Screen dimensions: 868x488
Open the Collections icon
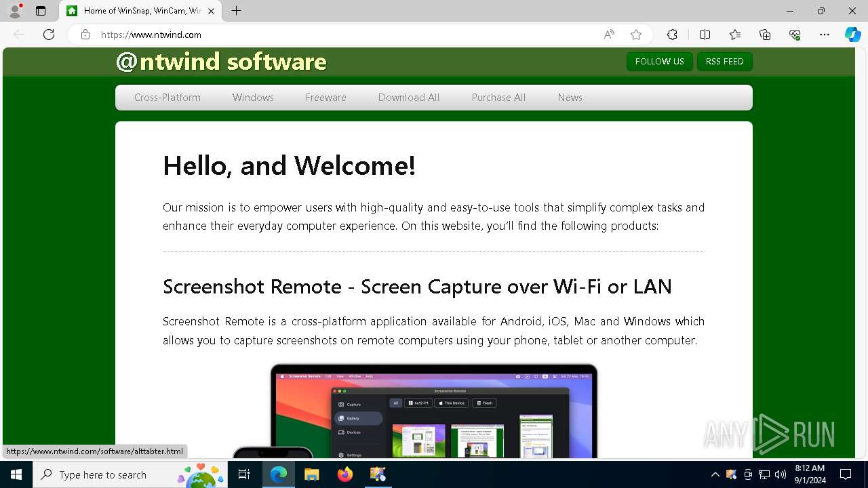pyautogui.click(x=765, y=35)
